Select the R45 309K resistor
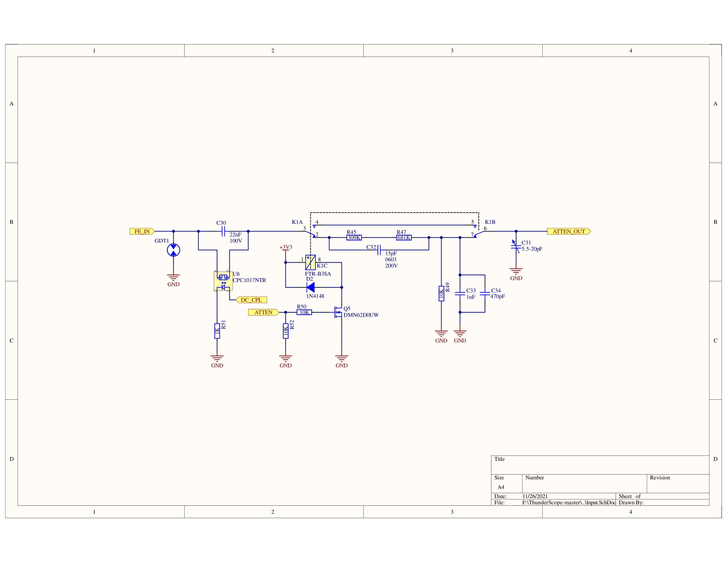 [x=354, y=237]
